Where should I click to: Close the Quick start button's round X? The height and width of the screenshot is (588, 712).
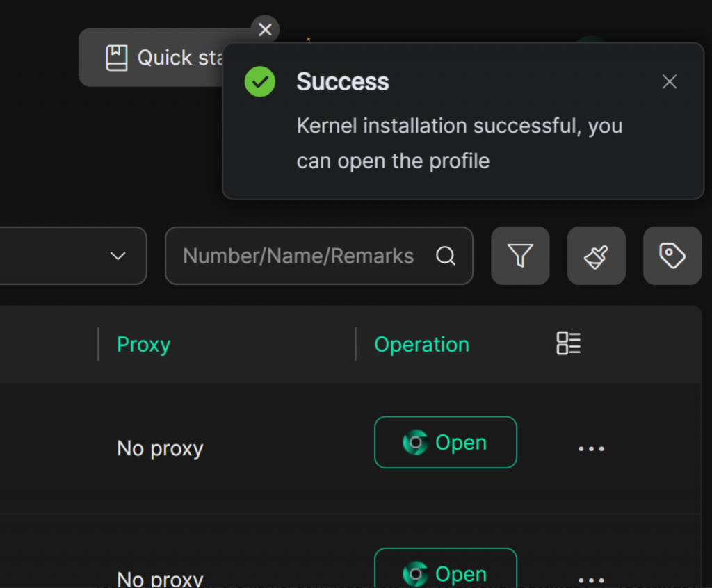[265, 29]
